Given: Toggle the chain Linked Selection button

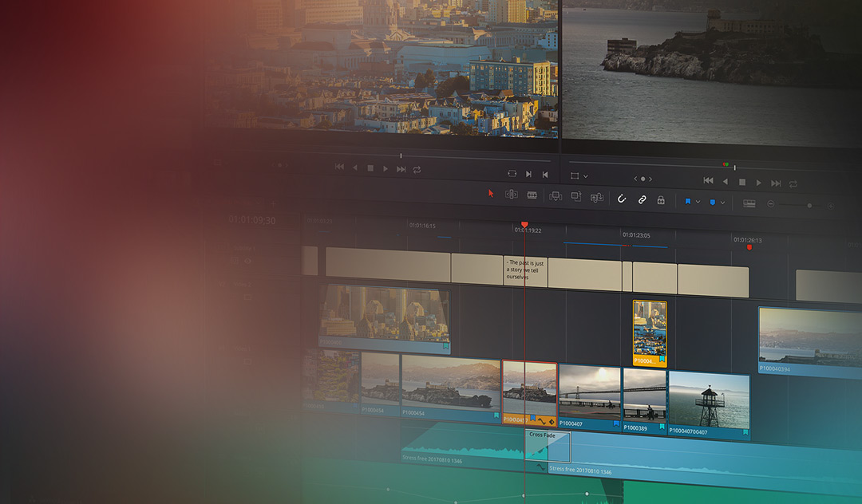Looking at the screenshot, I should tap(642, 200).
